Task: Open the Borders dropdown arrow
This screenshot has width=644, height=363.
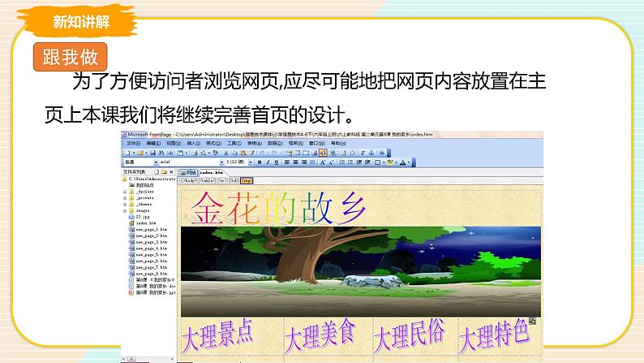Action: click(x=384, y=162)
